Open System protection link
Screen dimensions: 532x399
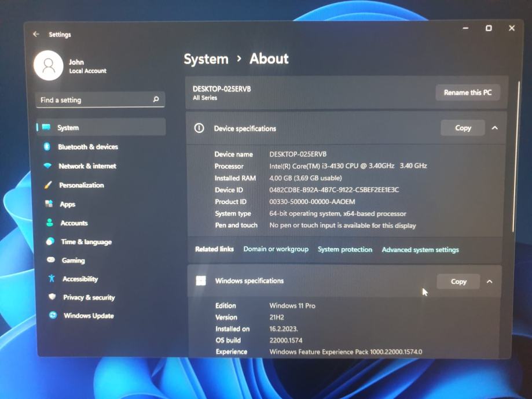click(x=344, y=249)
